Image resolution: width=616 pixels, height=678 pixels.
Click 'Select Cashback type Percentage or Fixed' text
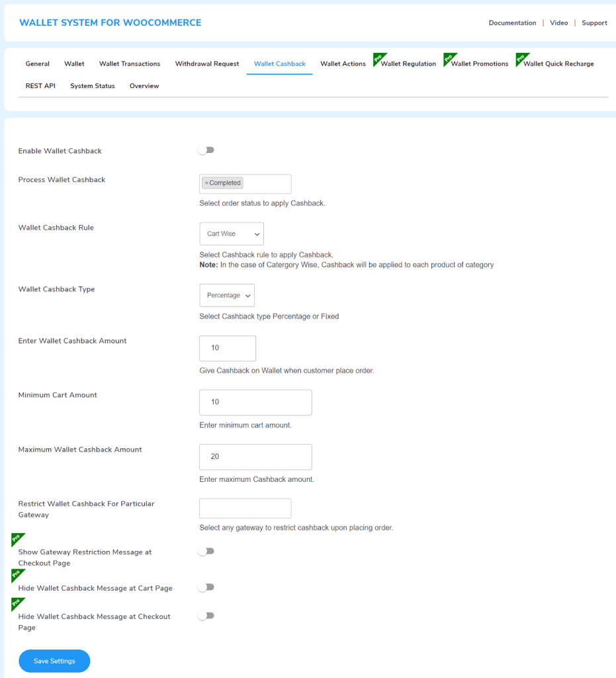[269, 316]
